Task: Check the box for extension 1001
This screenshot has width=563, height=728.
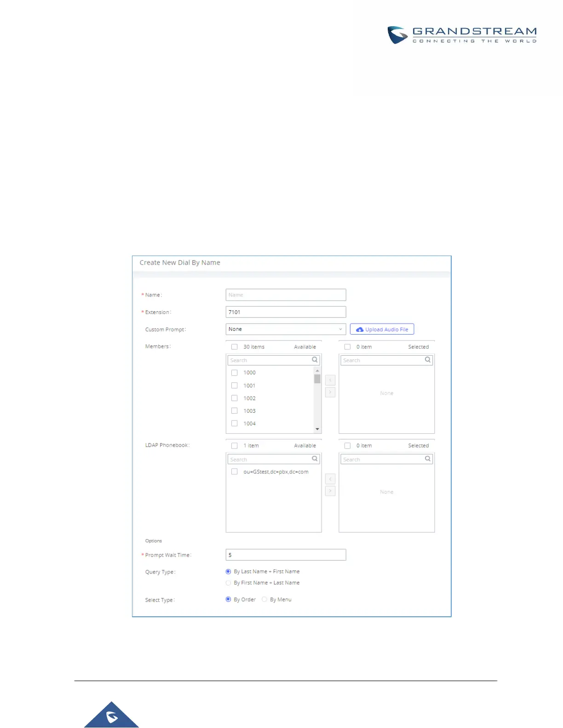Action: pos(234,386)
